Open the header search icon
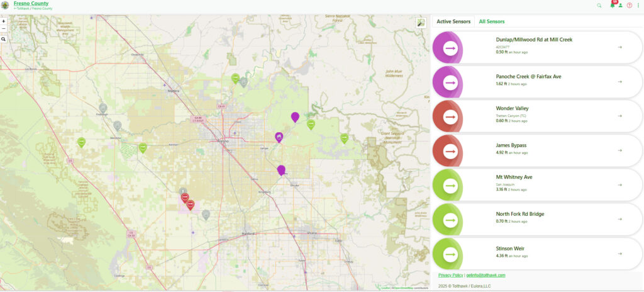Image resolution: width=644 pixels, height=292 pixels. pos(599,5)
